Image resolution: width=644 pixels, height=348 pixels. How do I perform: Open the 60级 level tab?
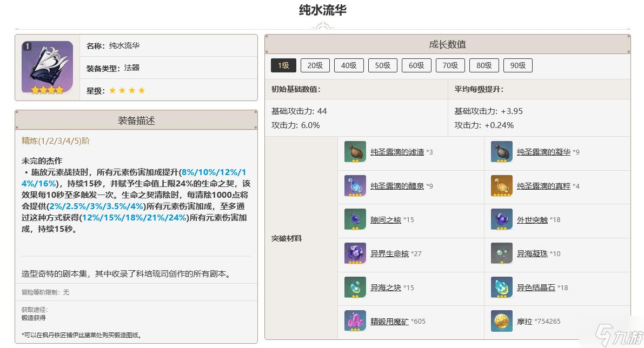click(x=416, y=66)
